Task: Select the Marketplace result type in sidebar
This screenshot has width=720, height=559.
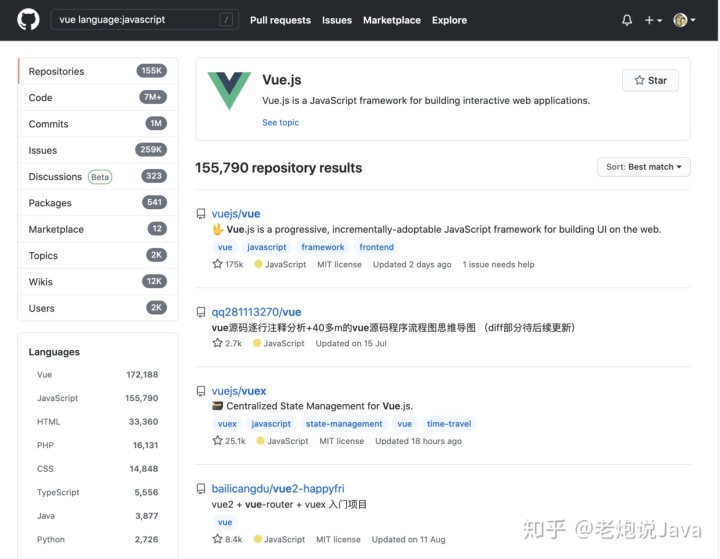Action: click(98, 229)
